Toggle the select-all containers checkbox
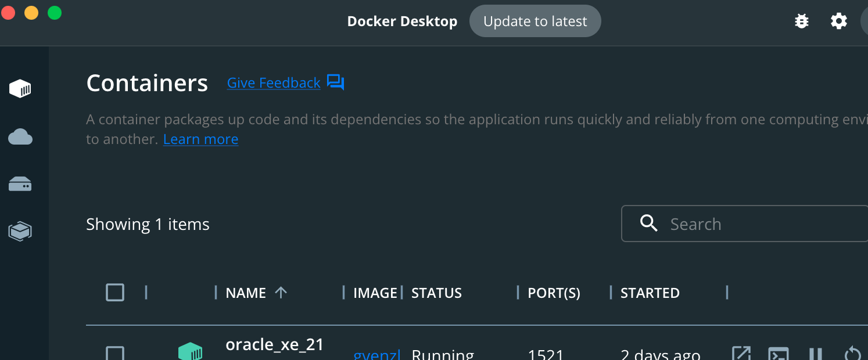 115,292
